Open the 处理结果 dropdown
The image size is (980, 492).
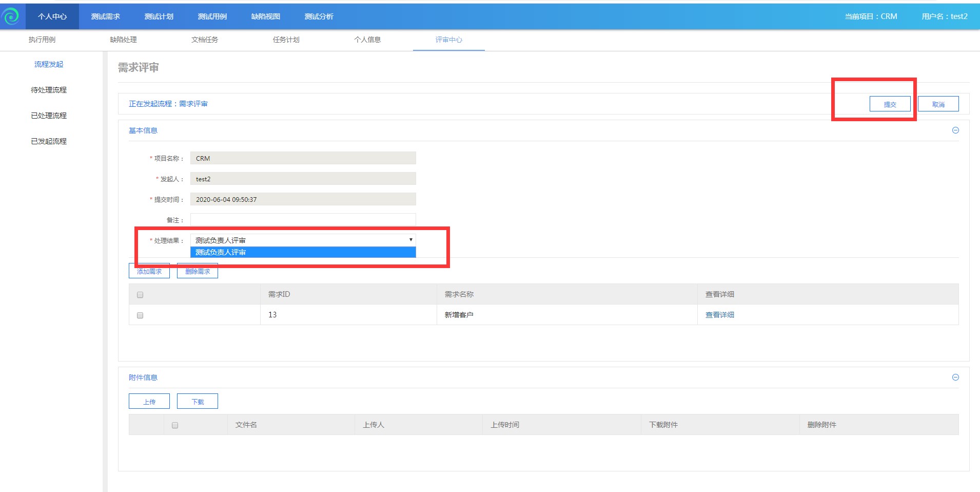pos(303,240)
